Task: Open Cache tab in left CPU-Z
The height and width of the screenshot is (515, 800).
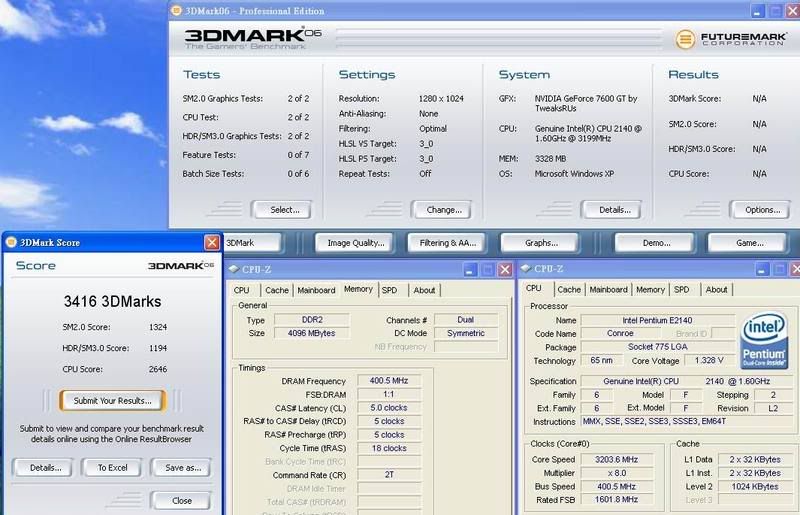Action: 277,290
